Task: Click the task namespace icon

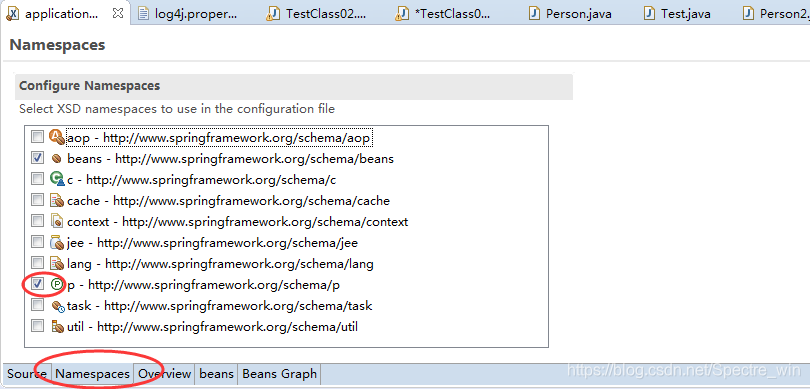Action: [x=57, y=306]
